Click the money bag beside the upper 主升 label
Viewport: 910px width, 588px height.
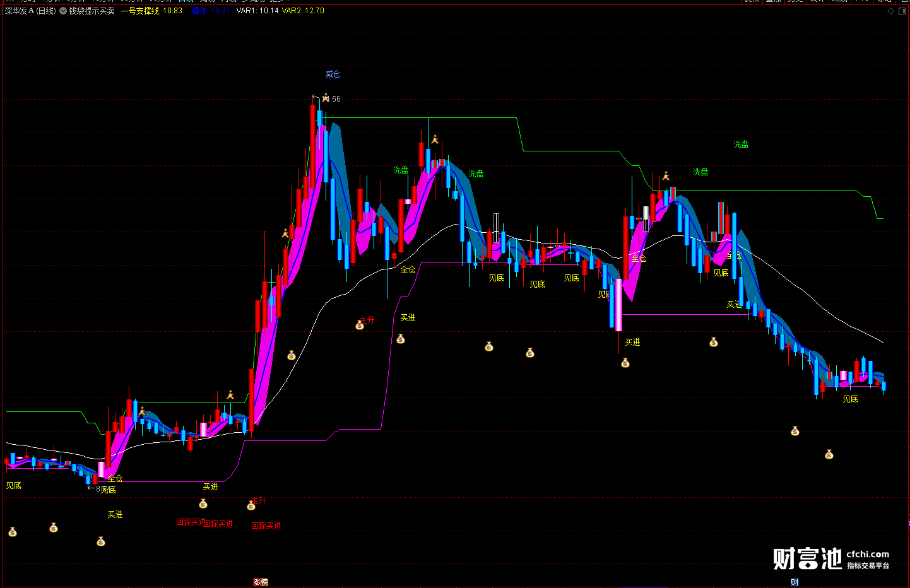tap(360, 326)
